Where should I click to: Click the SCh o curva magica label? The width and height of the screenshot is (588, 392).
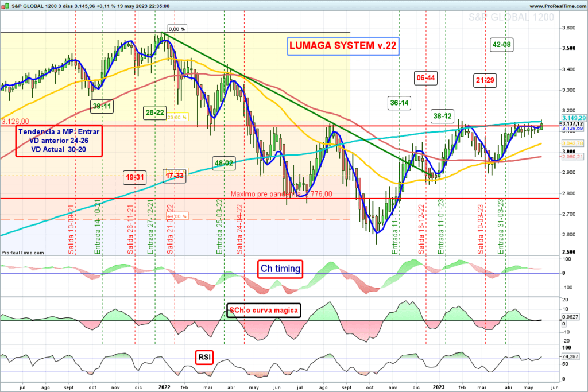pos(264,311)
